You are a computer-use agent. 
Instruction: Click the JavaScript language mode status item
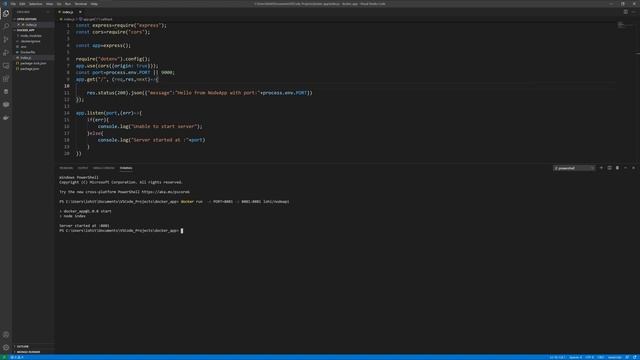tap(615, 357)
